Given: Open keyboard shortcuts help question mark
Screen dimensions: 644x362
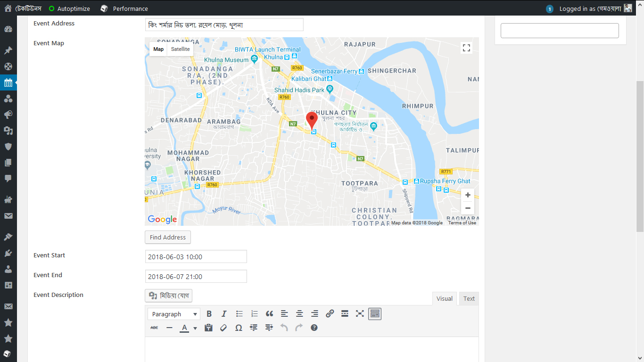Looking at the screenshot, I should [314, 328].
